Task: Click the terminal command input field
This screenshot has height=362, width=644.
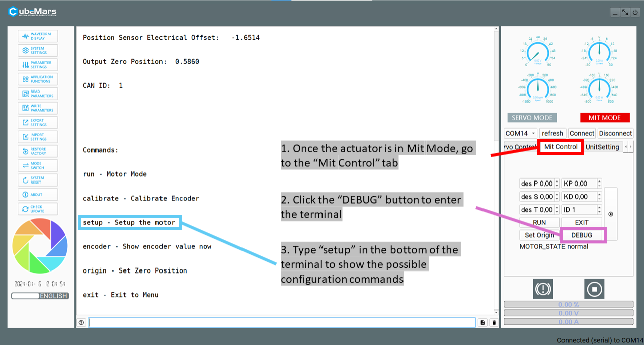Action: [282, 322]
